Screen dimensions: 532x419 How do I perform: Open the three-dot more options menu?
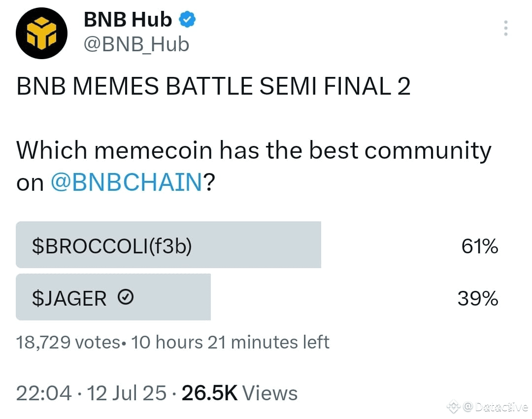coord(505,28)
